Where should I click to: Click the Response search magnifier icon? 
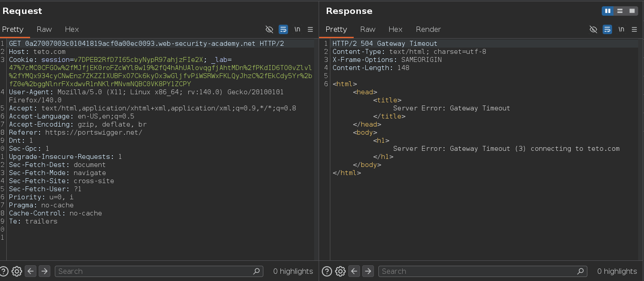581,271
